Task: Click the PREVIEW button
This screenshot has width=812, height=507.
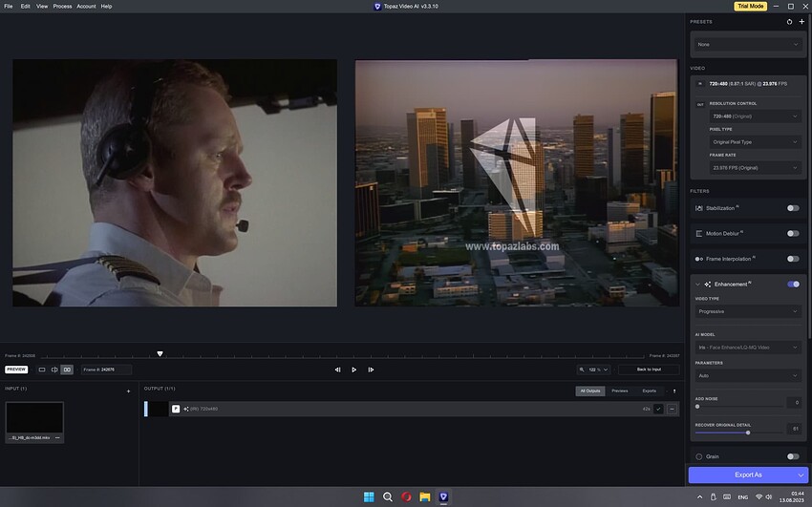Action: pyautogui.click(x=16, y=370)
